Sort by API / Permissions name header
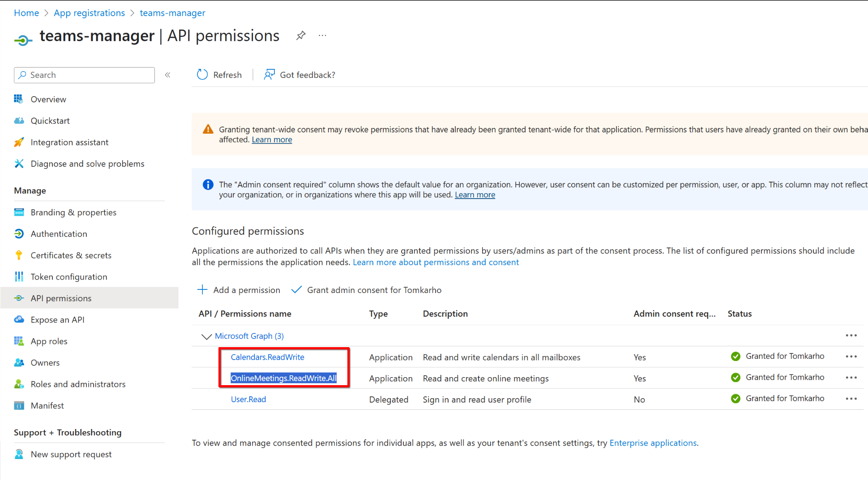 point(245,314)
